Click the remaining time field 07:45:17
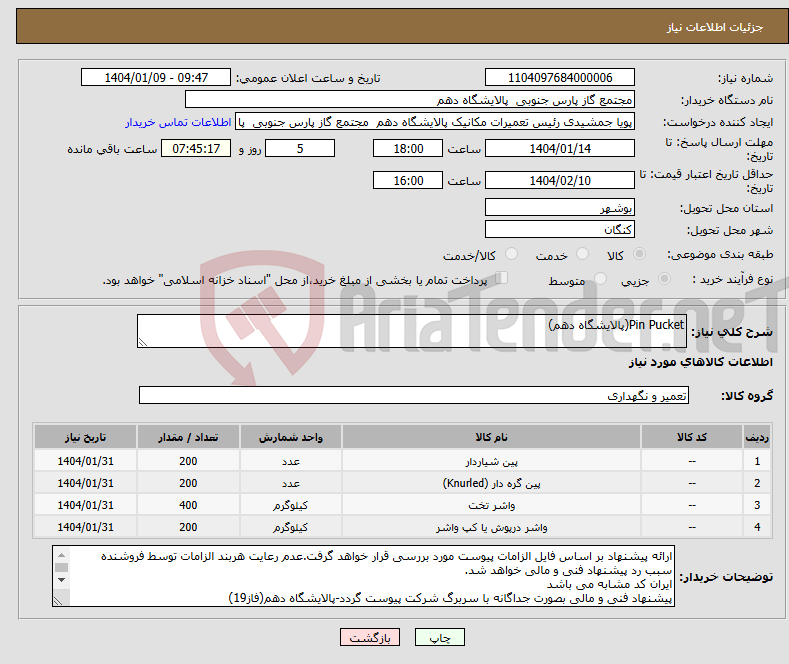This screenshot has width=789, height=664. [196, 148]
